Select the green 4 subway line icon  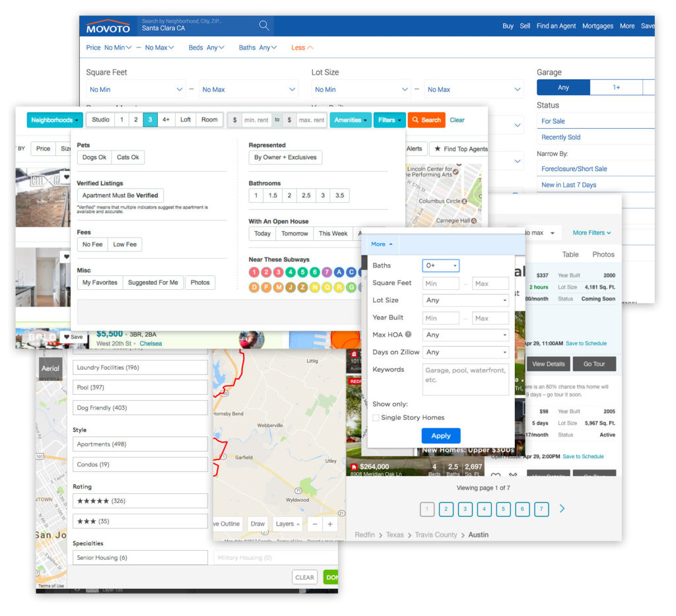290,272
